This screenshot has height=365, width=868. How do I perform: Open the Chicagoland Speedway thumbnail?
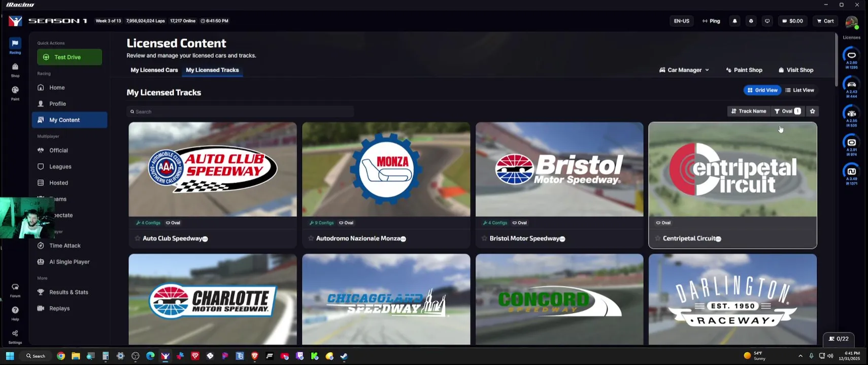click(x=386, y=300)
